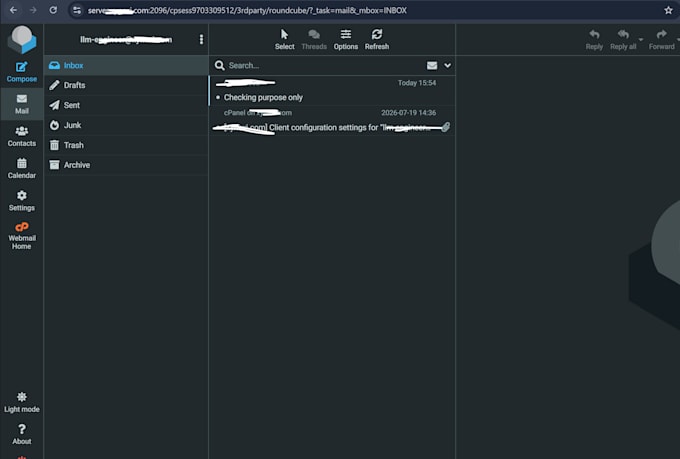The width and height of the screenshot is (680, 459).
Task: Focus the mail Search field
Action: (x=325, y=66)
